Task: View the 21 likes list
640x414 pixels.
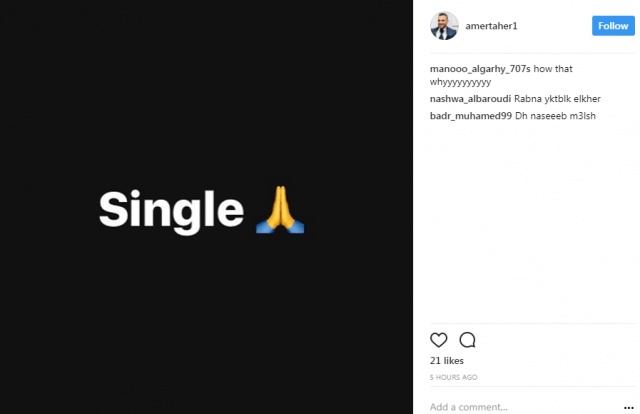Action: coord(447,360)
